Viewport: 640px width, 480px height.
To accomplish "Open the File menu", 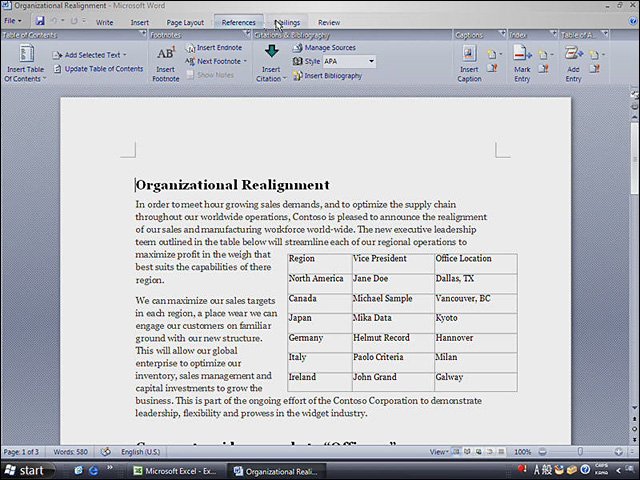I will [x=13, y=21].
